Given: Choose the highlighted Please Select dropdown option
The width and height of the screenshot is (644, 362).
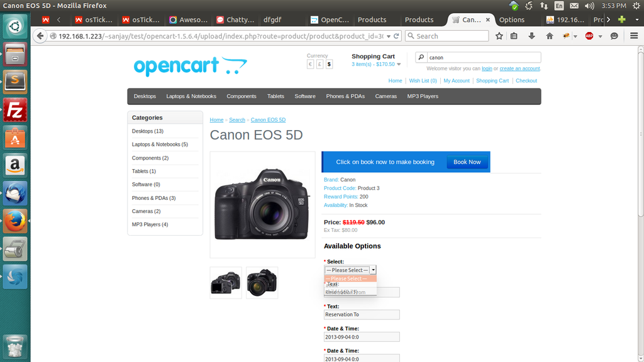Looking at the screenshot, I should pyautogui.click(x=350, y=278).
